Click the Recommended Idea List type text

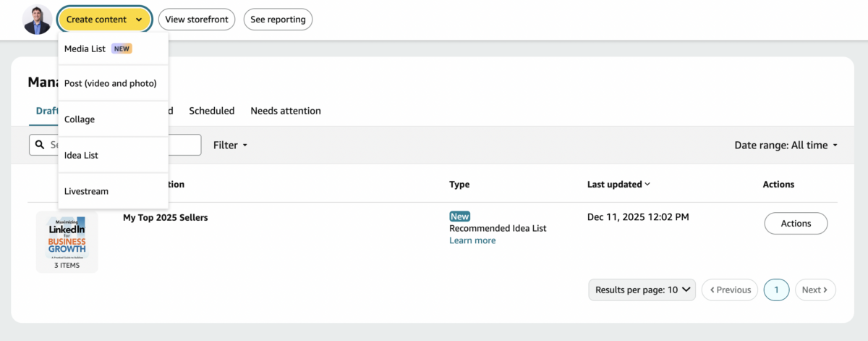(498, 228)
